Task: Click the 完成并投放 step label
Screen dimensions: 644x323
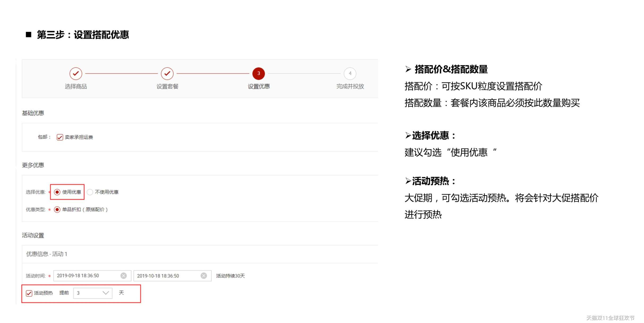Action: coord(350,86)
